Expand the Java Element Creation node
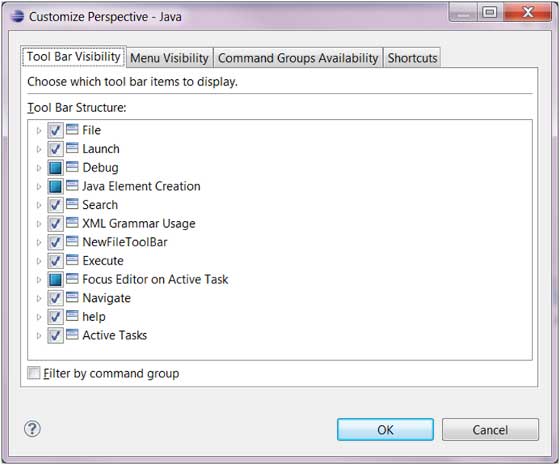This screenshot has width=560, height=465. coord(39,186)
